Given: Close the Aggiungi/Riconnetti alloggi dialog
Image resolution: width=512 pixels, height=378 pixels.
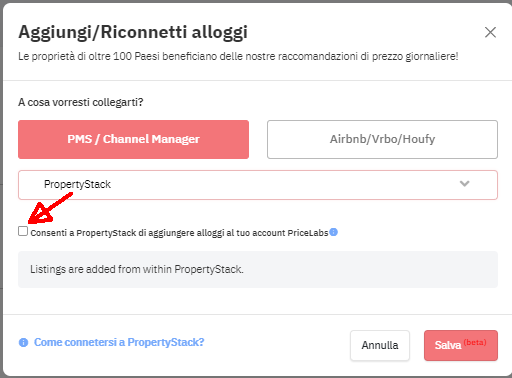Looking at the screenshot, I should pyautogui.click(x=490, y=32).
